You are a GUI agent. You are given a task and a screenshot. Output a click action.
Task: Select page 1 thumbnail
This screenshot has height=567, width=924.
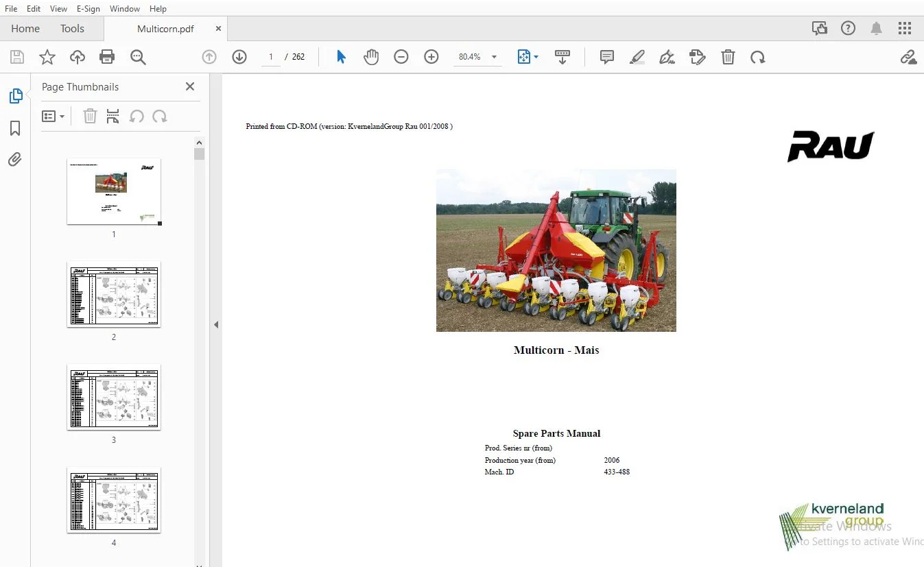pyautogui.click(x=114, y=191)
